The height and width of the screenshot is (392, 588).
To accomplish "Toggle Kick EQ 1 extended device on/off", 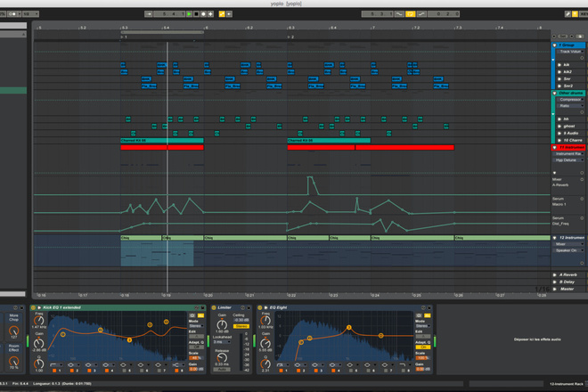I will point(33,307).
